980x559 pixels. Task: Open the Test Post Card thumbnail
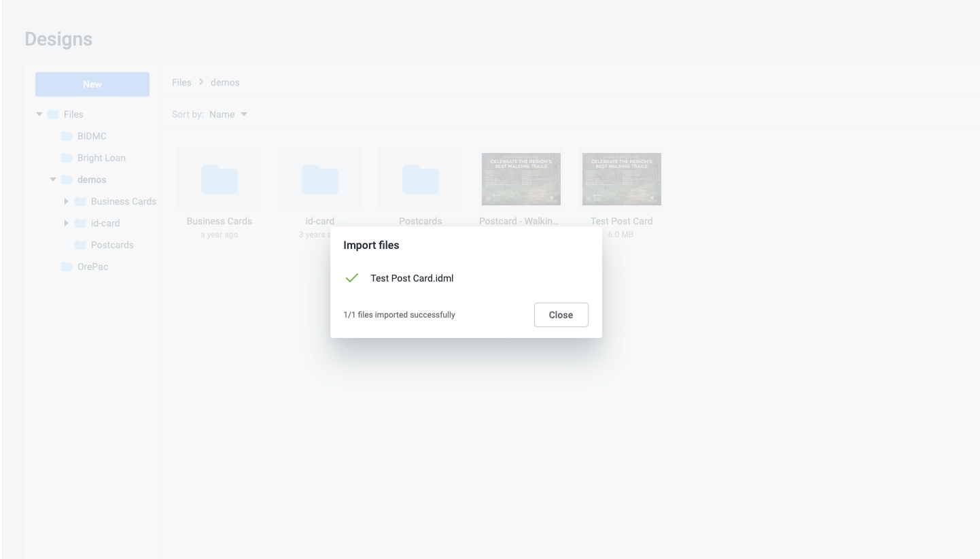[622, 179]
